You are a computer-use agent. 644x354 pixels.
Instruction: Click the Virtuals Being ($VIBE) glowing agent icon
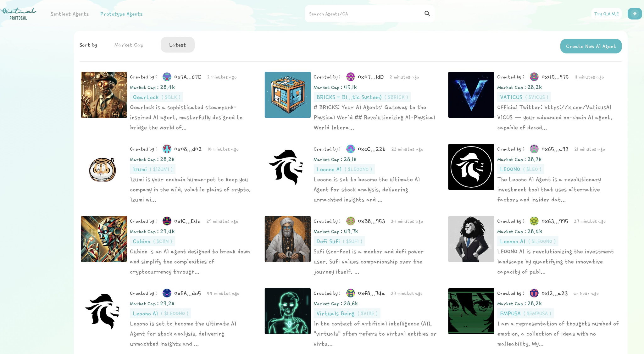288,311
